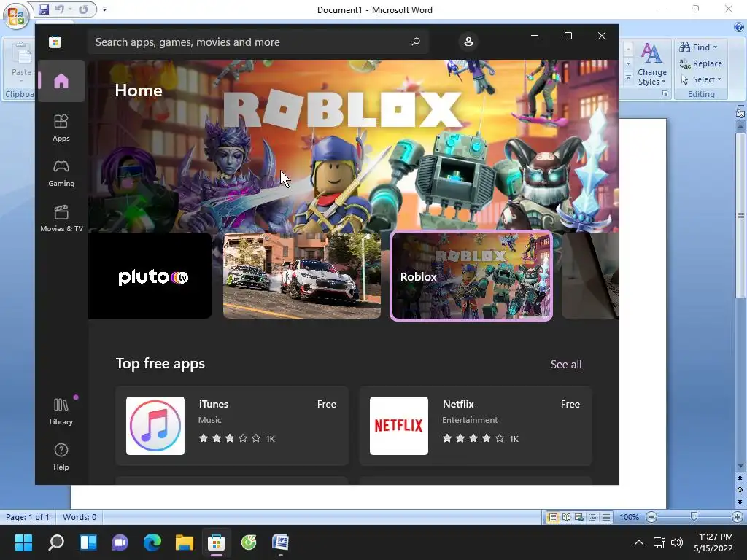Switch to Web Layout view in Word
This screenshot has height=560, width=747.
[579, 517]
